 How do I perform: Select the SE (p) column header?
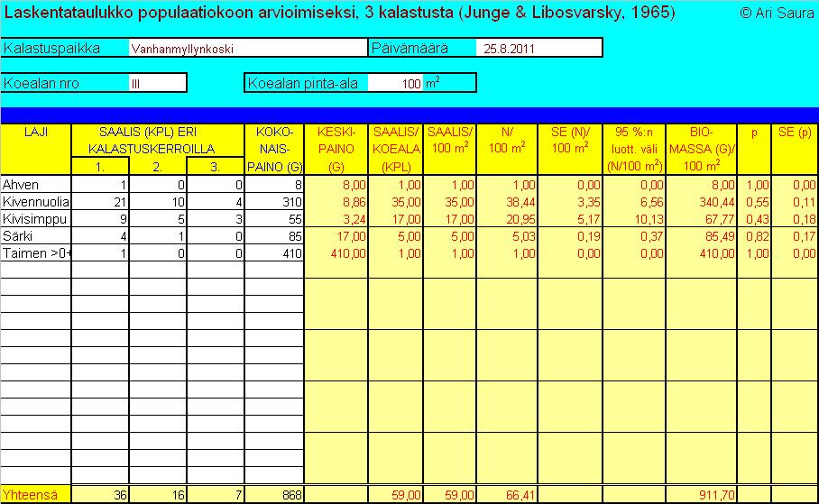pos(795,149)
